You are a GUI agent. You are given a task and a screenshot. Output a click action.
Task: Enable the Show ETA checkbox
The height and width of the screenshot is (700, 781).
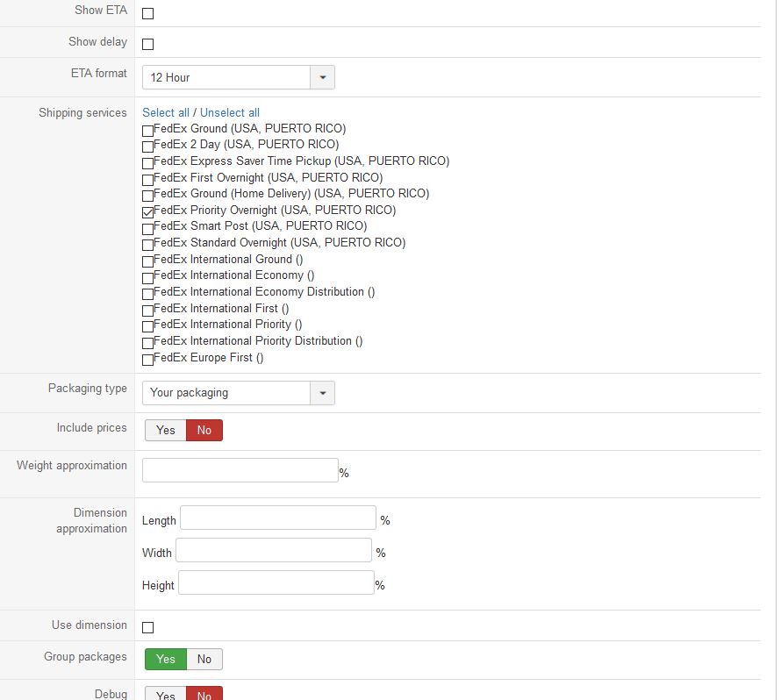coord(147,13)
